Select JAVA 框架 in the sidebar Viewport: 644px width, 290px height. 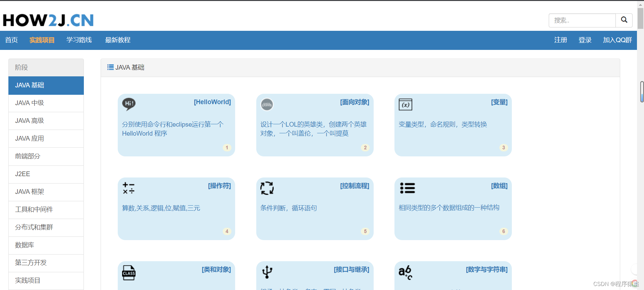[x=46, y=192]
